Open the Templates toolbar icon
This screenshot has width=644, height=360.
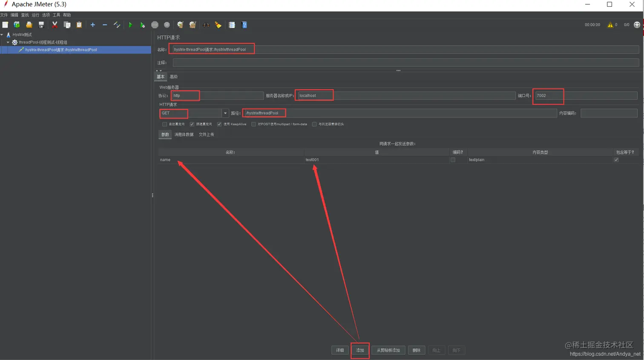tap(17, 25)
